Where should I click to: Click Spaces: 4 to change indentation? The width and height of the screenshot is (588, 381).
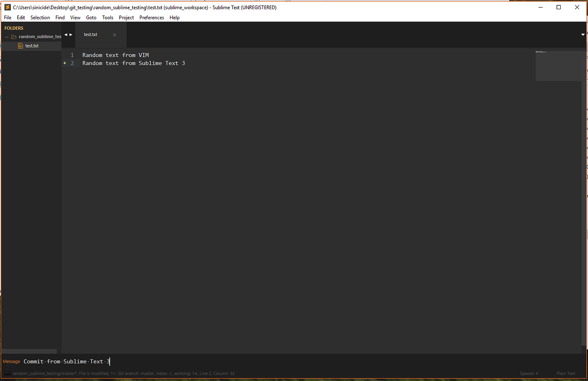point(529,373)
